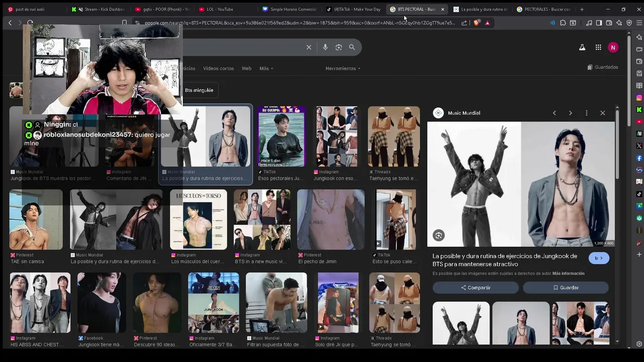Open Esos pectorales TikTok thumbnail

pos(281,136)
